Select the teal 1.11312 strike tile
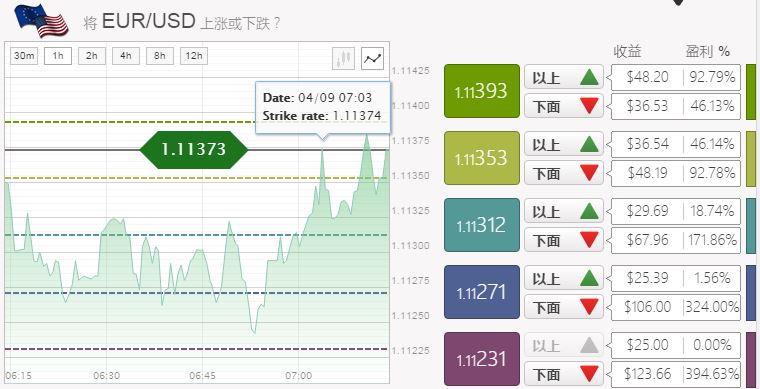Viewport: 760px width, 389px height. coord(482,225)
